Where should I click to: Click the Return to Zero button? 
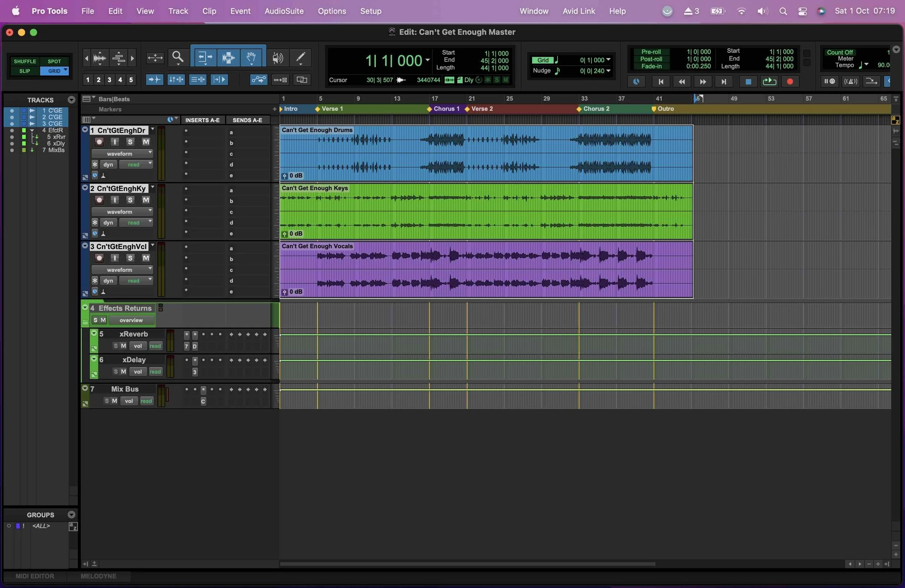tap(661, 81)
